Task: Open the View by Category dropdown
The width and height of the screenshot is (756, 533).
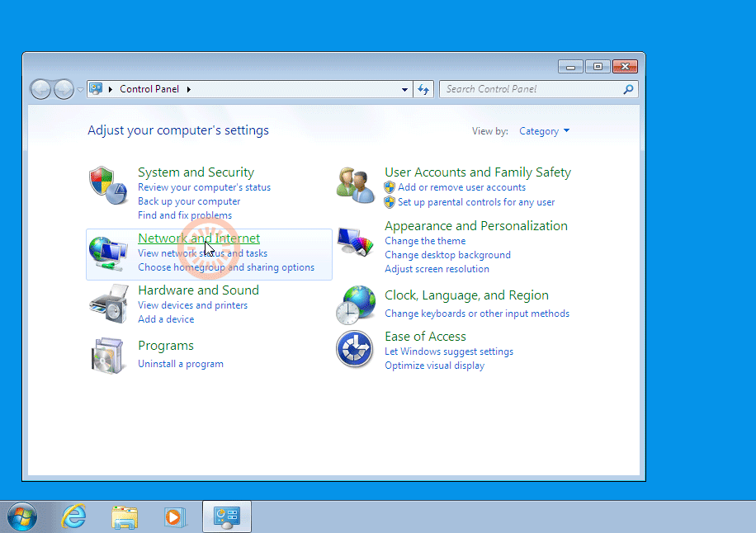Action: [x=544, y=131]
